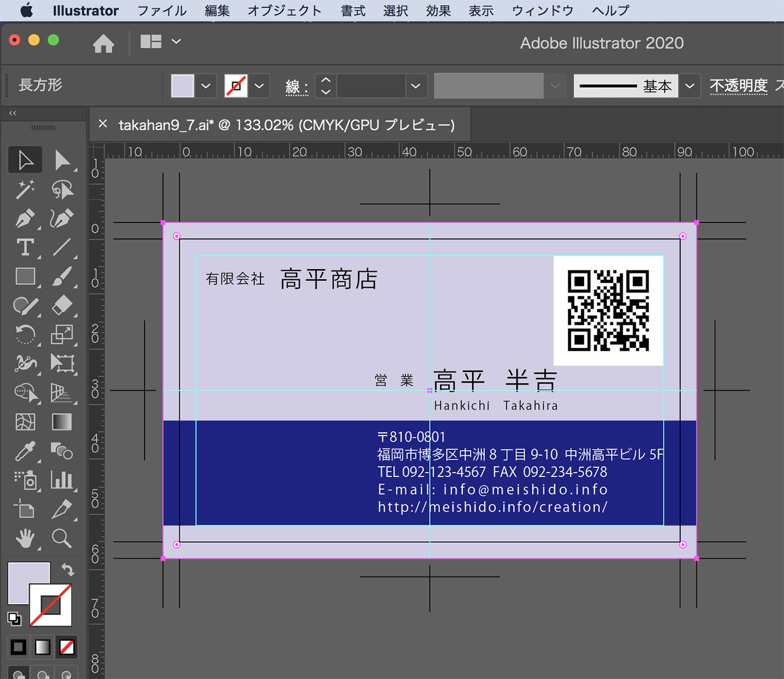Select the Curvature tool
The image size is (784, 679).
62,218
